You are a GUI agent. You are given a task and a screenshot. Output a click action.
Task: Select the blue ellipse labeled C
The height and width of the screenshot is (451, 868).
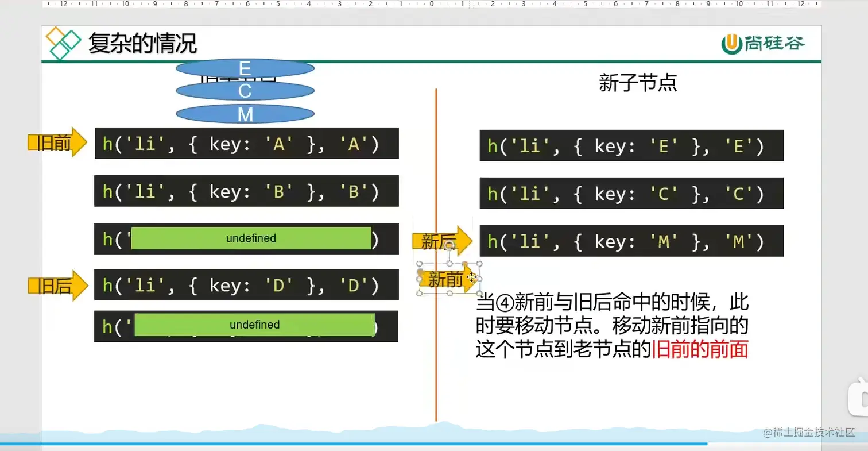coord(245,90)
